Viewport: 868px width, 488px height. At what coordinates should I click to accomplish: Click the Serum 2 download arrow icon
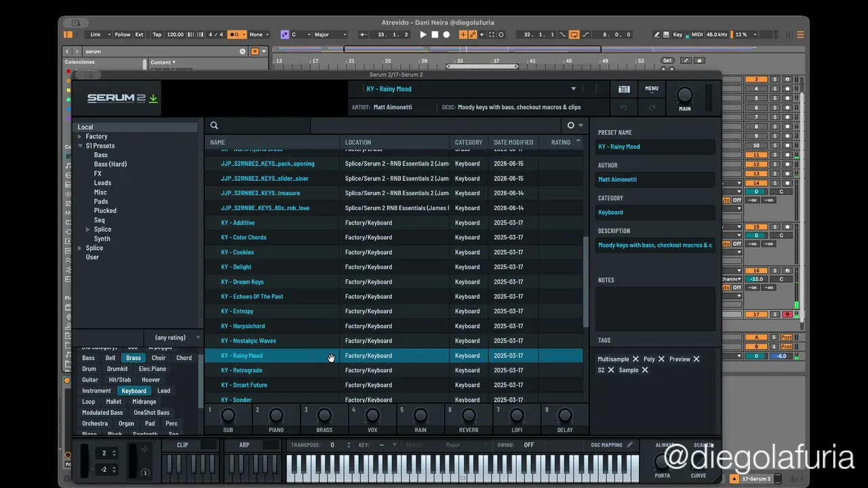point(153,98)
